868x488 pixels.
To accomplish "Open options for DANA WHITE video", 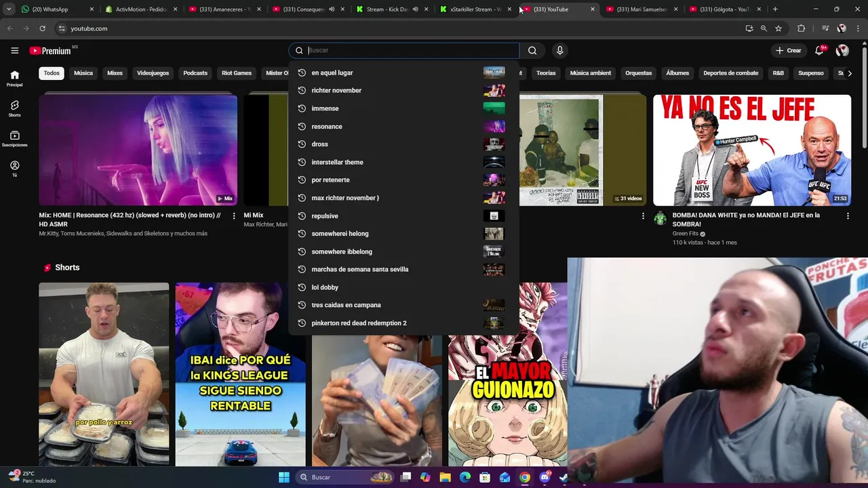I will click(847, 216).
